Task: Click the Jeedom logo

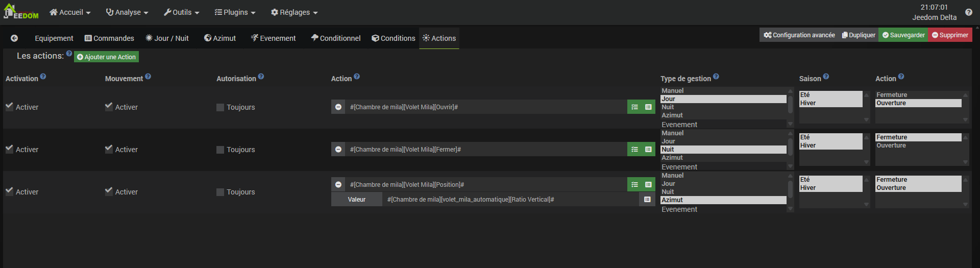Action: [21, 12]
